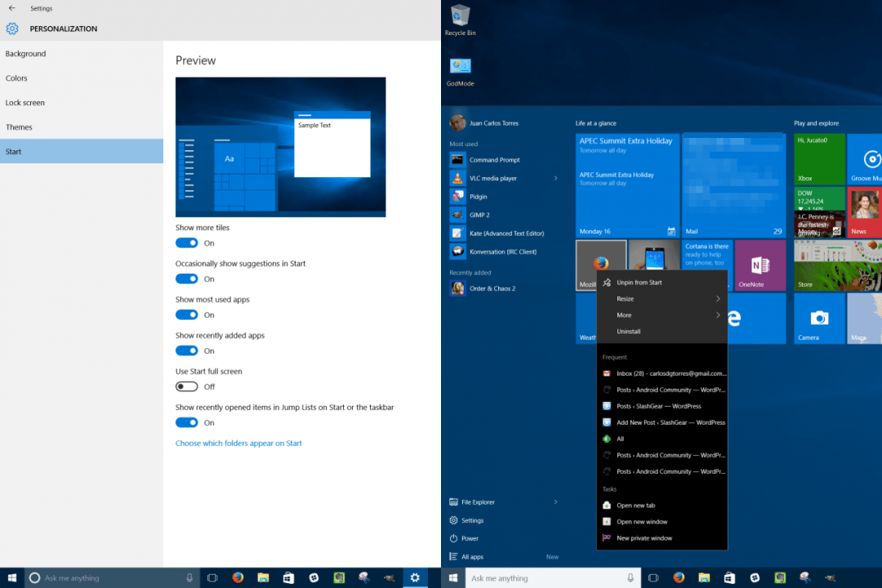Enable Use Start full screen
Viewport: 882px width, 588px height.
click(187, 386)
